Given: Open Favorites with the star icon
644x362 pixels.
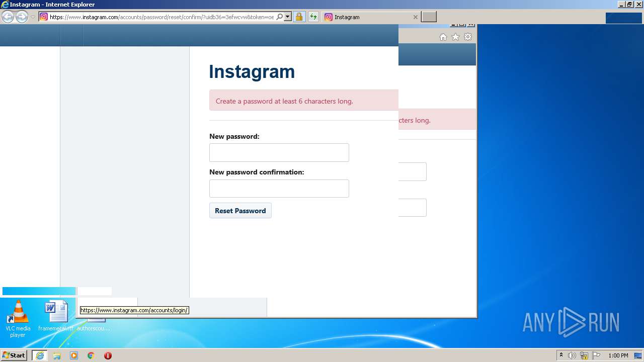Looking at the screenshot, I should pos(455,37).
